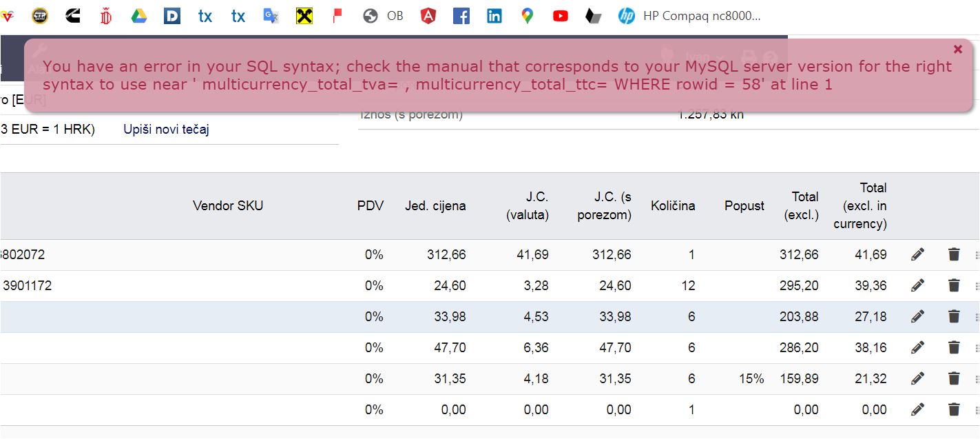
Task: Close the SQL syntax error notification
Action: tap(957, 50)
